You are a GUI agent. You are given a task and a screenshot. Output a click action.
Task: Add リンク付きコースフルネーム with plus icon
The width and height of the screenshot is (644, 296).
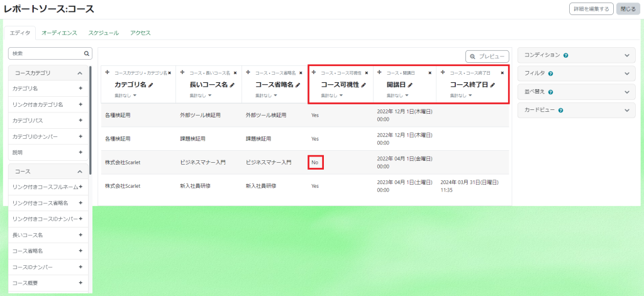coord(80,187)
